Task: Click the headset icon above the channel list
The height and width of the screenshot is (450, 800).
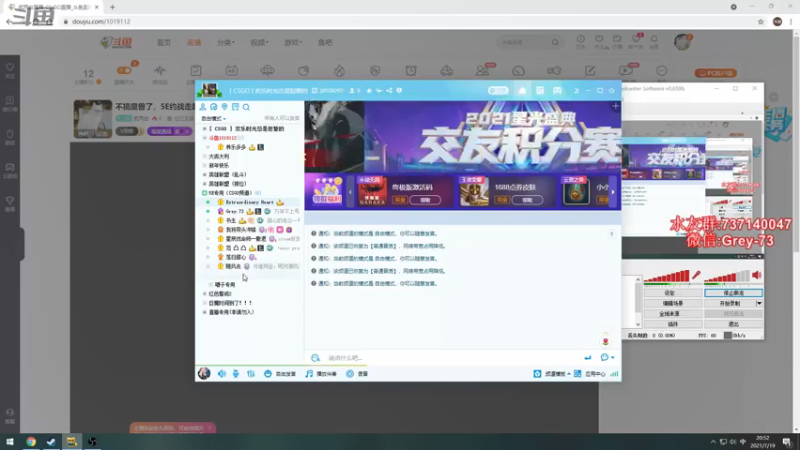Action: (214, 107)
